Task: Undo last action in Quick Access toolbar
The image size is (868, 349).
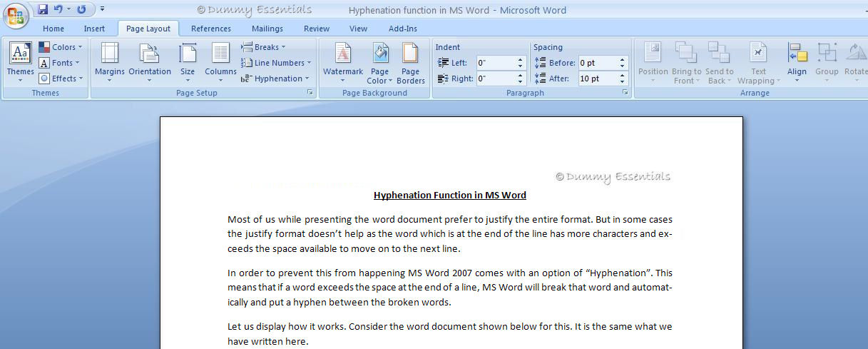Action: pyautogui.click(x=58, y=9)
